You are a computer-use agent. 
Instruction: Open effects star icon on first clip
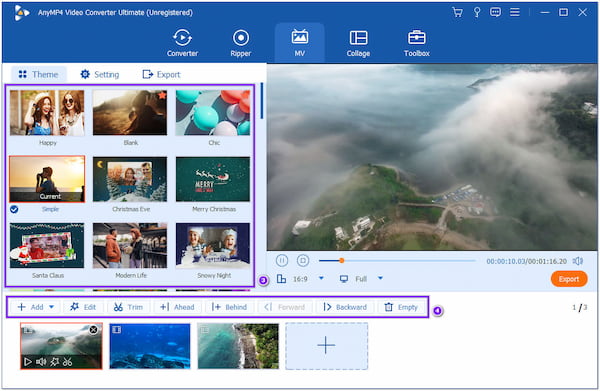pos(54,361)
